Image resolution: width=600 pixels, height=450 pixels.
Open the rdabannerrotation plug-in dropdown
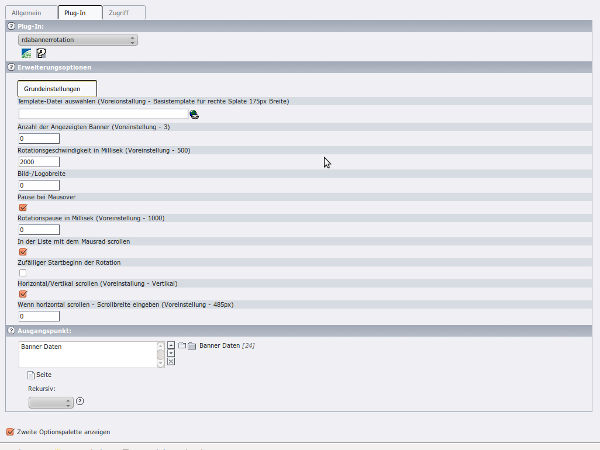pos(77,40)
